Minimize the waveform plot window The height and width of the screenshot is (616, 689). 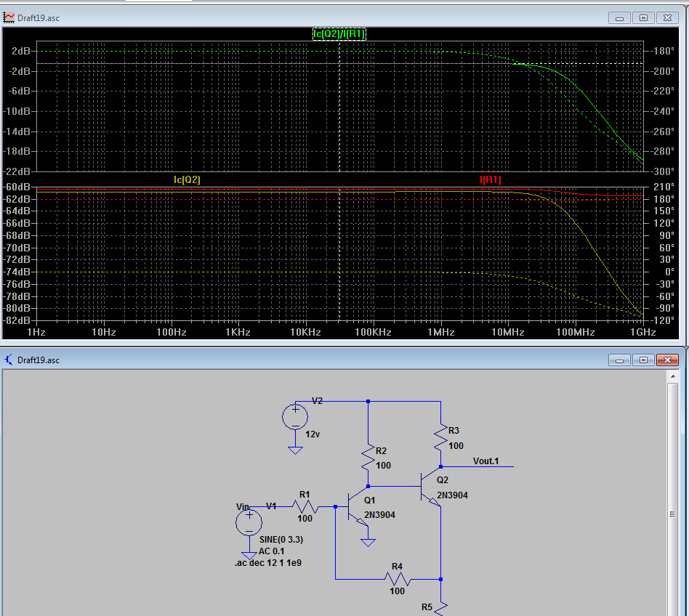[x=619, y=18]
